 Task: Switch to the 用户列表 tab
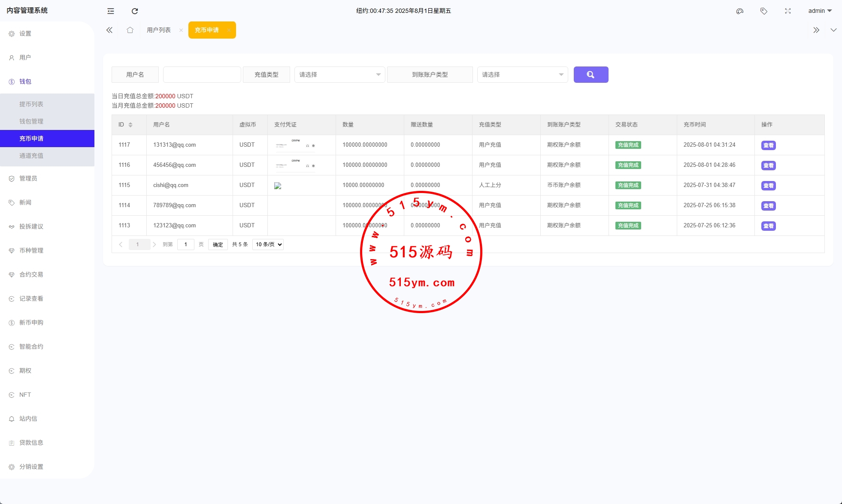click(159, 30)
